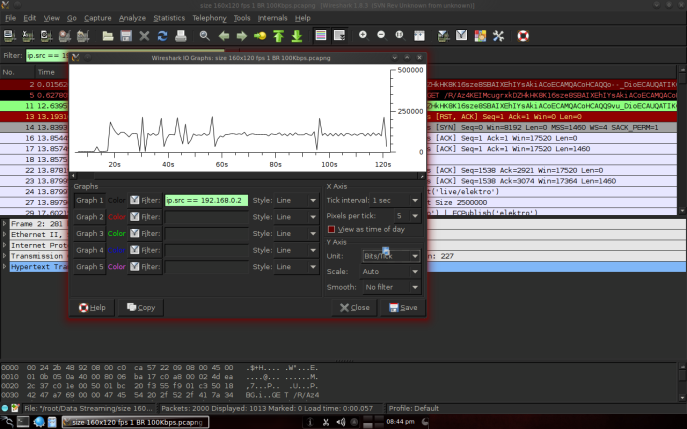Click Graph 1 filter input field
The height and width of the screenshot is (429, 687).
pos(206,200)
